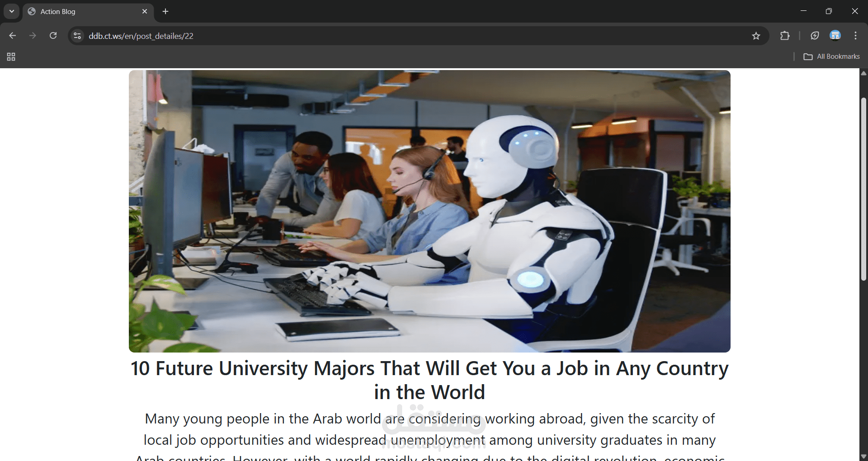Click the performance icon beside profile avatar

coord(815,35)
